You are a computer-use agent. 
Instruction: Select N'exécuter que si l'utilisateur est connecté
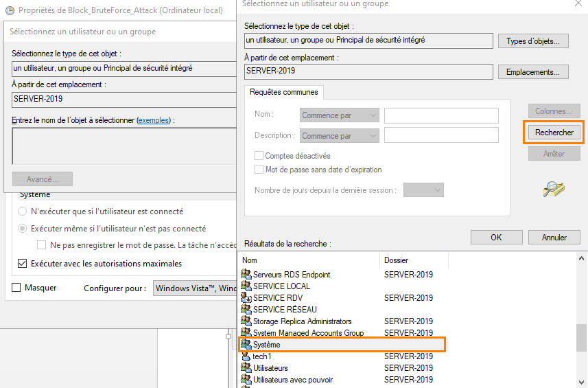23,212
